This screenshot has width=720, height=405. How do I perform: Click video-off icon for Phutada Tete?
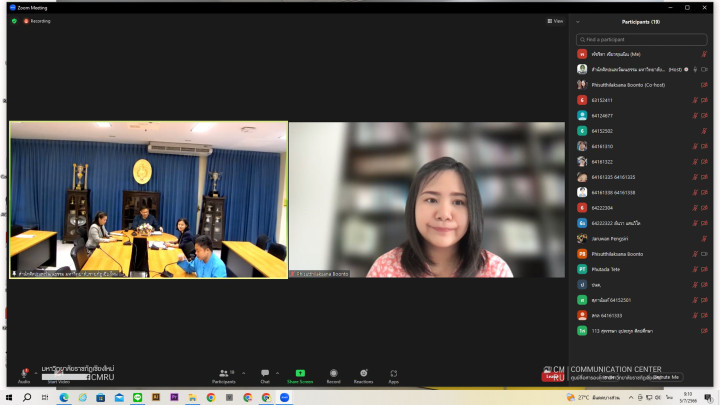click(704, 269)
